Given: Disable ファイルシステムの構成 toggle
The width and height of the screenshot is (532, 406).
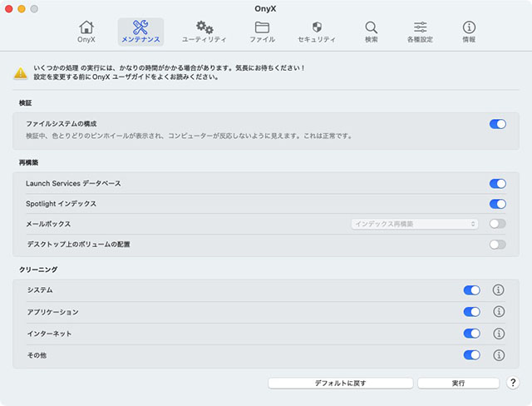Looking at the screenshot, I should (x=497, y=124).
